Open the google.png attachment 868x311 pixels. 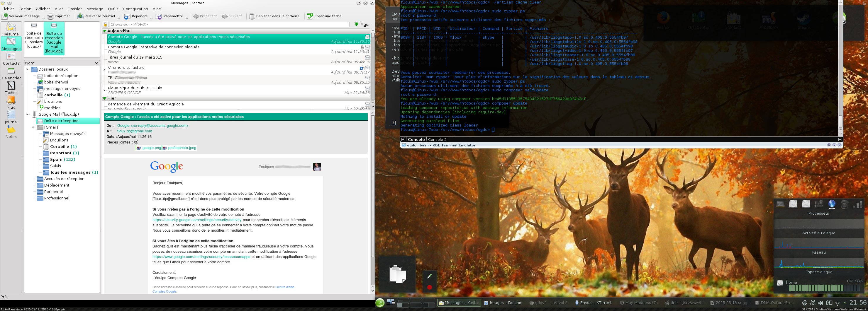(x=151, y=148)
